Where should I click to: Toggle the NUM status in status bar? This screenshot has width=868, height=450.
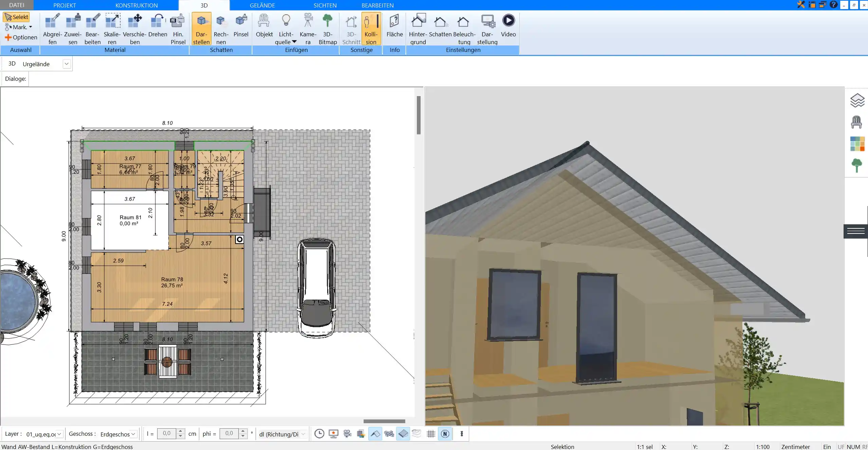852,447
